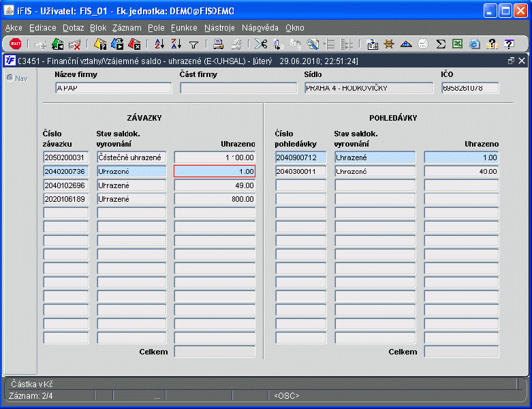The height and width of the screenshot is (409, 532).
Task: Click the Java icon in the title bar
Action: (9, 10)
